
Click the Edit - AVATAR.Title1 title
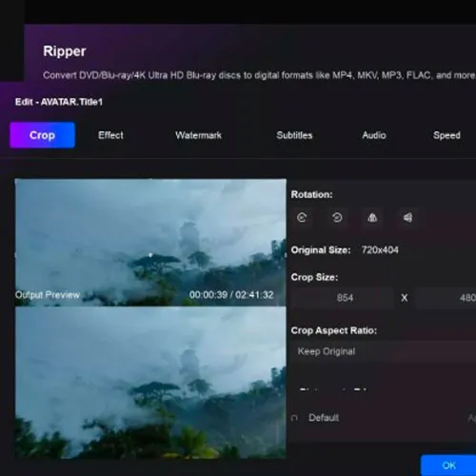(x=59, y=102)
